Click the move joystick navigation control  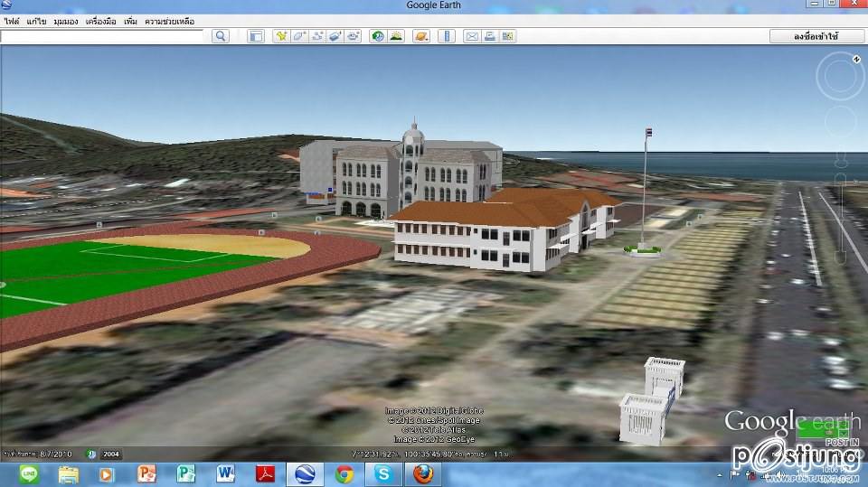(x=840, y=121)
